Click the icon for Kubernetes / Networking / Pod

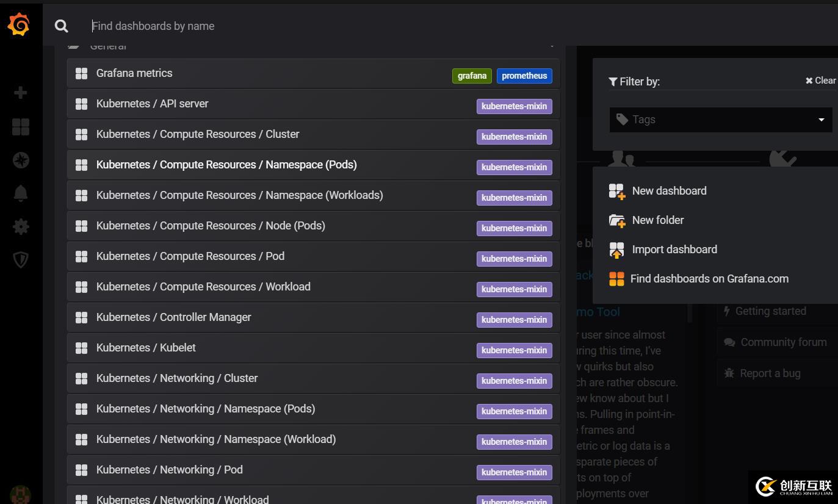(81, 470)
